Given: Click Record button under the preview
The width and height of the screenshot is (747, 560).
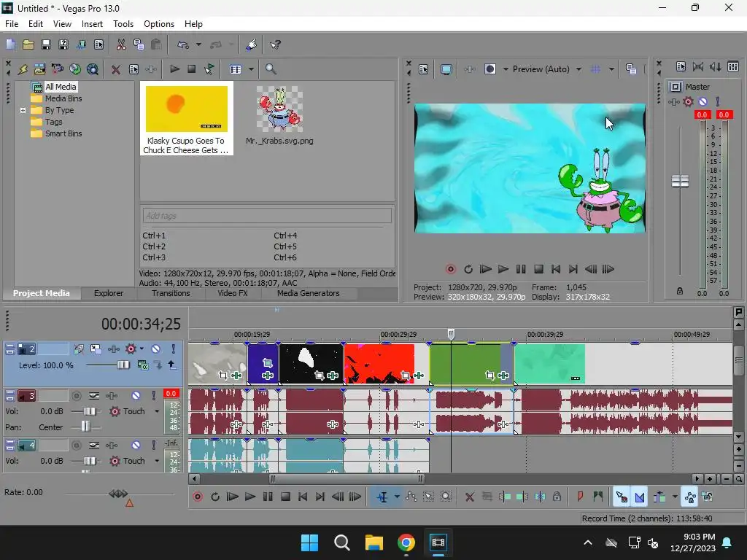Looking at the screenshot, I should coord(450,270).
